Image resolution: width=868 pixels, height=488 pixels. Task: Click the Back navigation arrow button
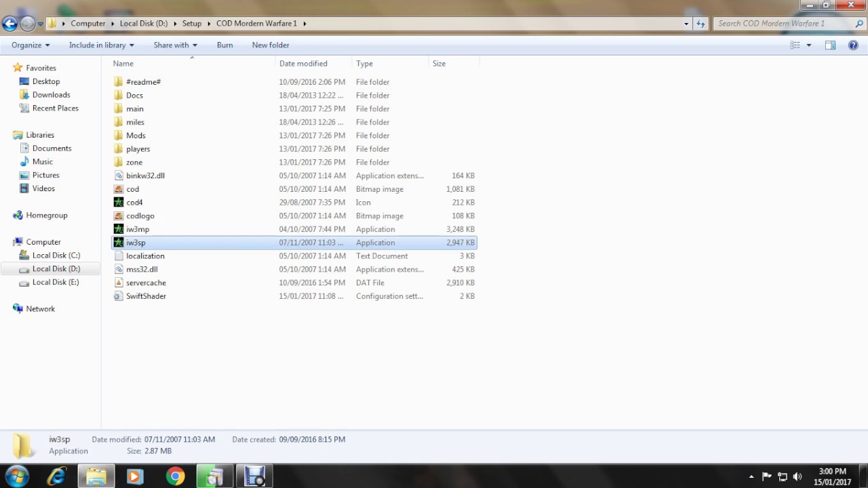click(x=9, y=24)
